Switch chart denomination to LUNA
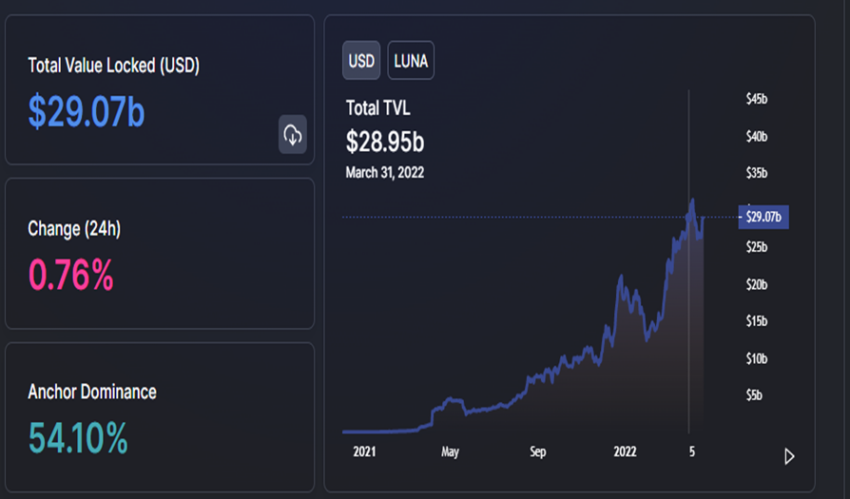Image resolution: width=850 pixels, height=499 pixels. [411, 61]
